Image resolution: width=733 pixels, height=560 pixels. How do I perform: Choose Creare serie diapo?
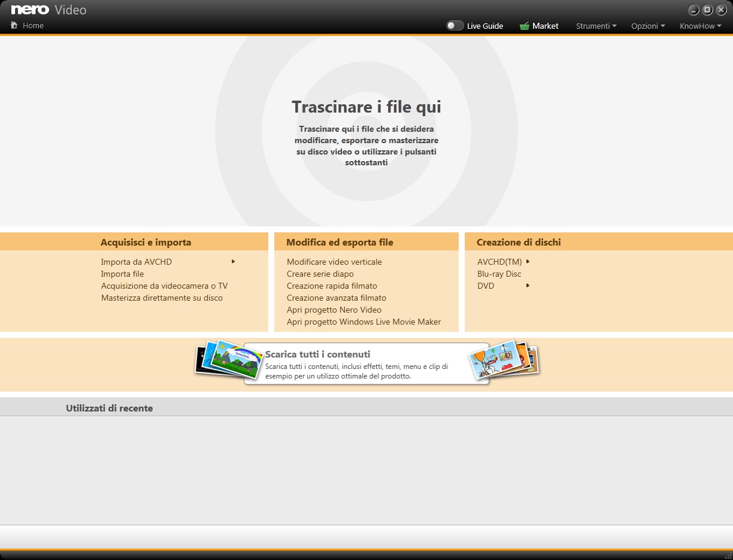pos(320,274)
